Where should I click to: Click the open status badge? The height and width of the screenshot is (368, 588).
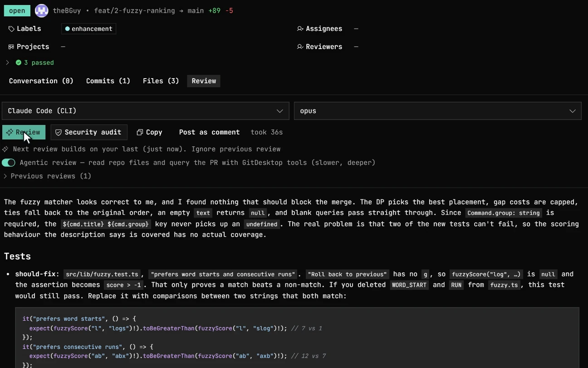[17, 10]
